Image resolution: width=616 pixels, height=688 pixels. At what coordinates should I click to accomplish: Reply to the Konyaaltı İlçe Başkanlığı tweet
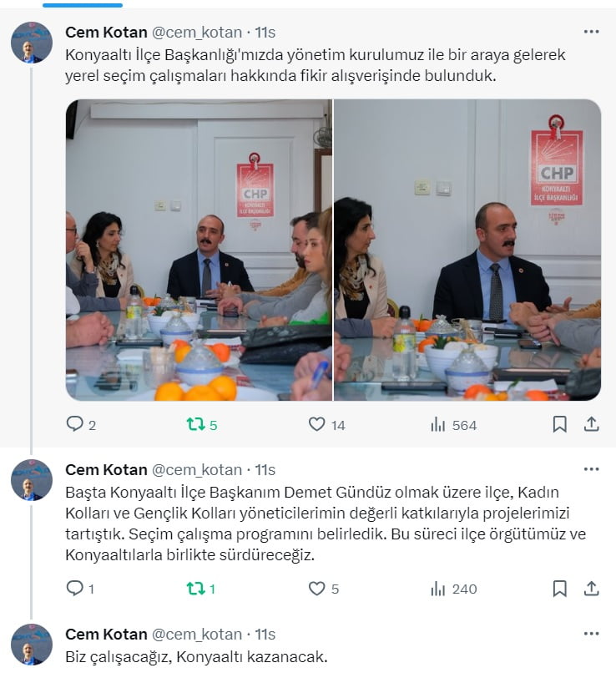tap(74, 424)
